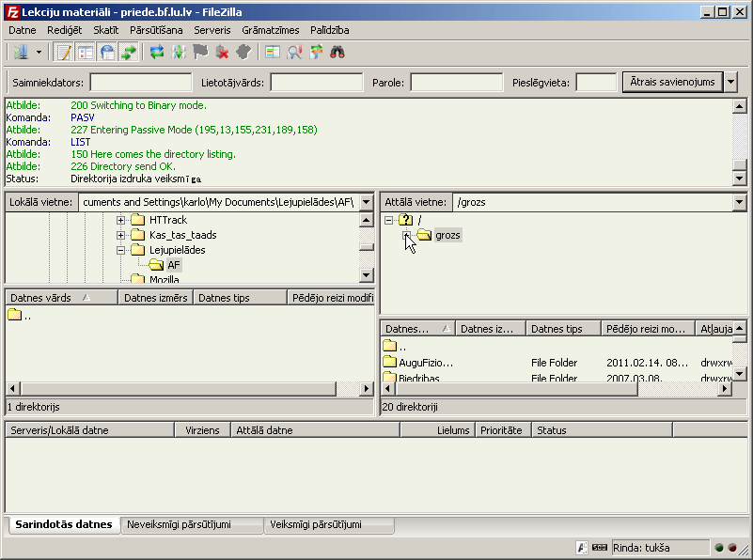Open the Pārsūtīšana menu

pyautogui.click(x=156, y=30)
